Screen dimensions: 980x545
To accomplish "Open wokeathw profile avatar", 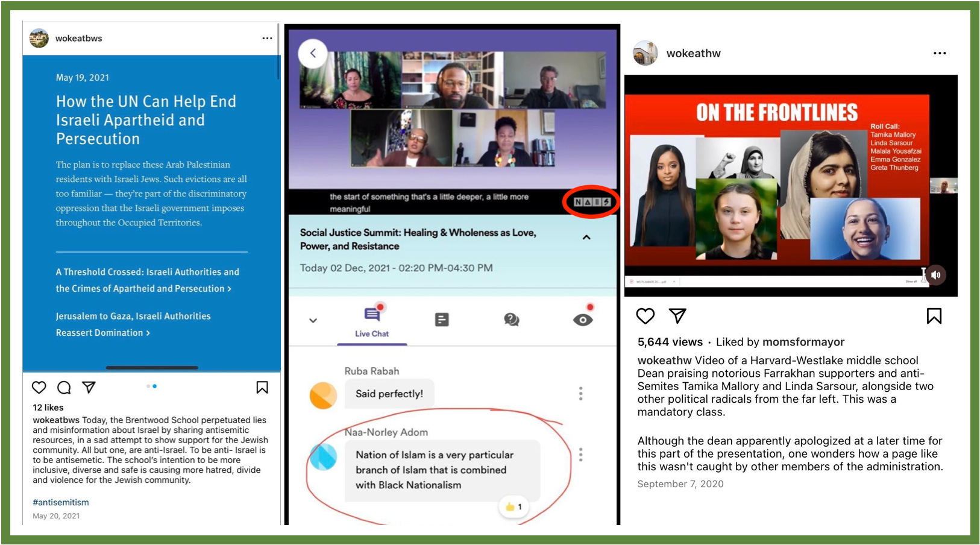I will point(645,54).
